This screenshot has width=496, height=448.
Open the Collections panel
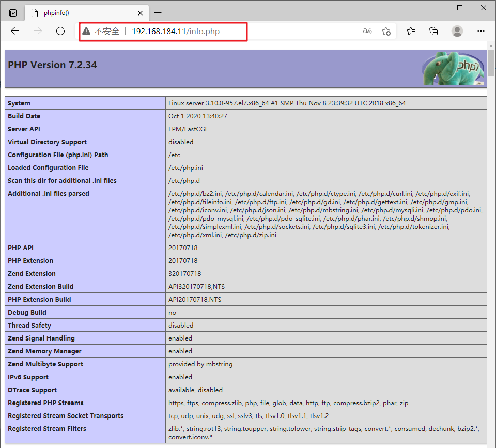click(x=433, y=31)
